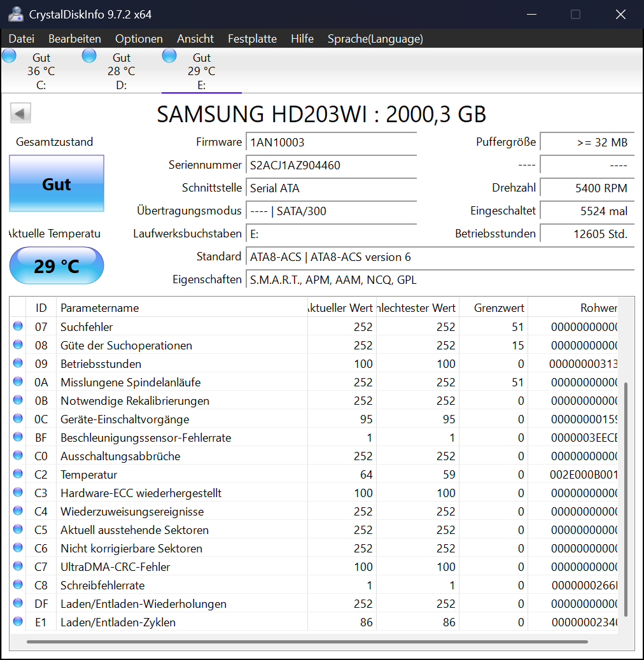The width and height of the screenshot is (644, 660).
Task: Switch to the C: drive tab label
Action: 41,85
